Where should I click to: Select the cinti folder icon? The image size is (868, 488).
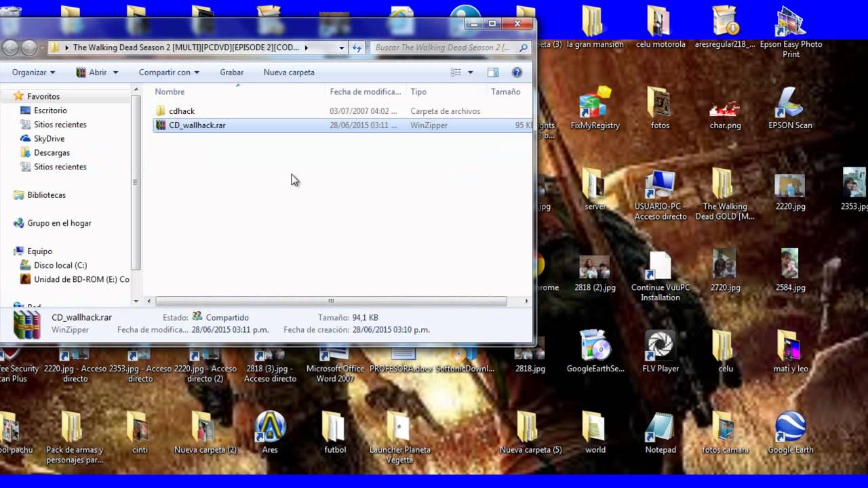tap(140, 432)
